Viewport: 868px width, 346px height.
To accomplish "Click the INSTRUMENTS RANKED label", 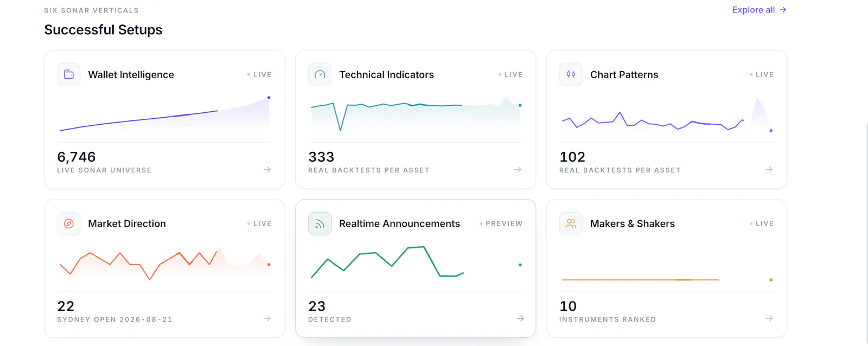I will (x=608, y=319).
